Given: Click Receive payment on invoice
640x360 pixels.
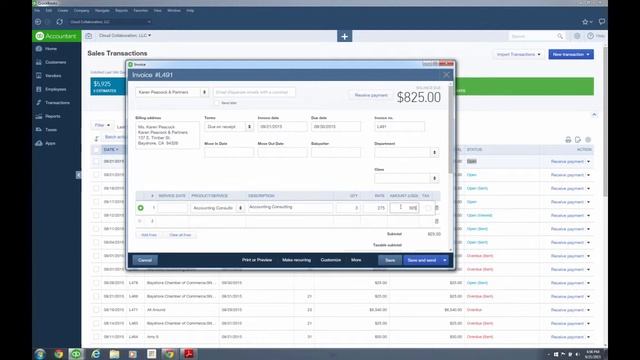Looking at the screenshot, I should 371,95.
